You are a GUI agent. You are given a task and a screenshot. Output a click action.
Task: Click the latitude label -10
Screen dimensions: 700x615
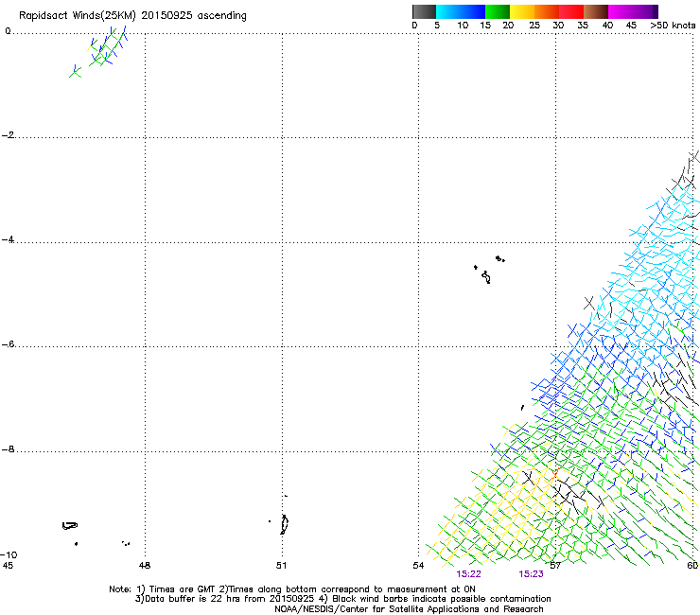coord(9,554)
